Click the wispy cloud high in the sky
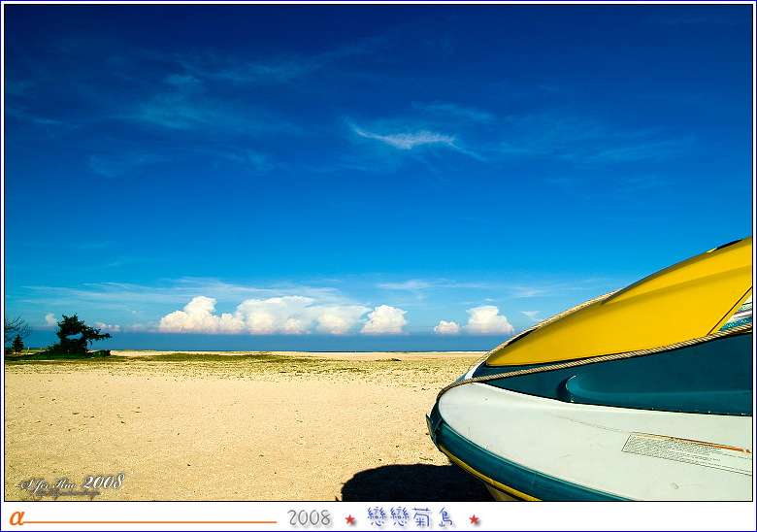This screenshot has width=757, height=532. (408, 139)
